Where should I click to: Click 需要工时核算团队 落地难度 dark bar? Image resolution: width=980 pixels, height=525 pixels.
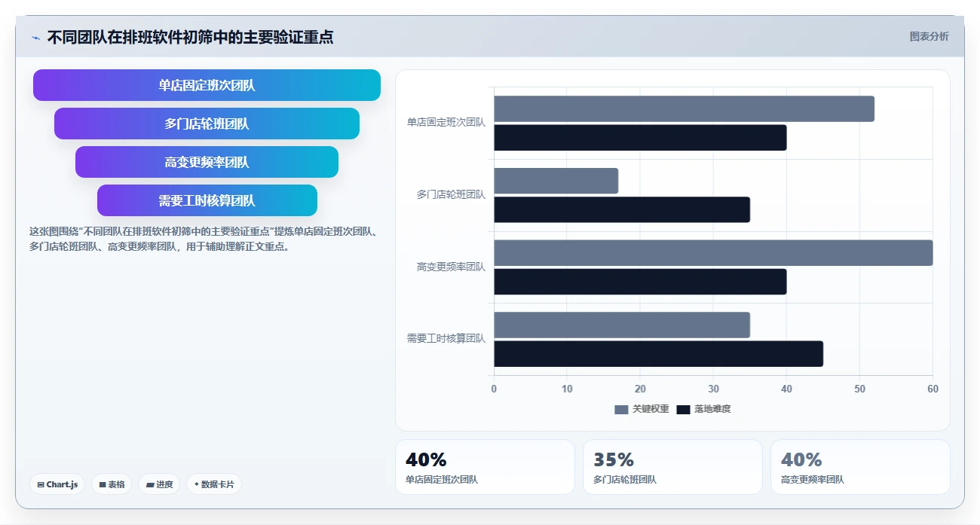point(658,354)
